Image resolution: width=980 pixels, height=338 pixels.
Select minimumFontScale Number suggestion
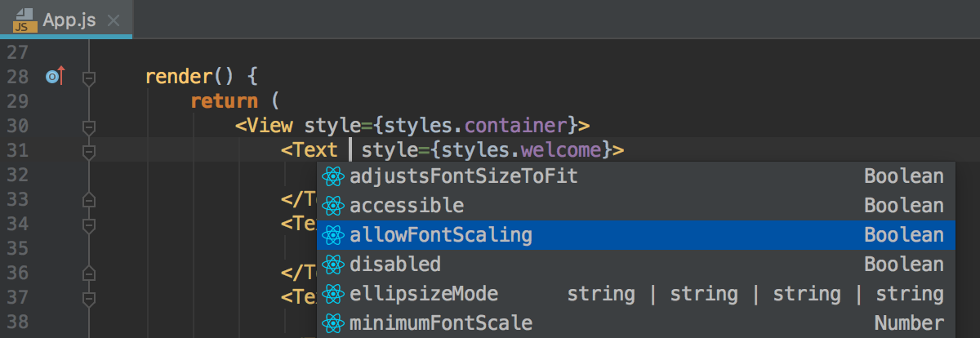[x=635, y=323]
